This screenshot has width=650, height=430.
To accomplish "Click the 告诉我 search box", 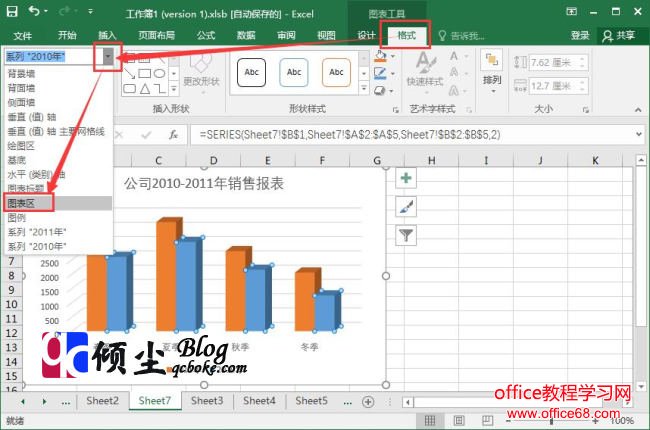I will pos(462,36).
